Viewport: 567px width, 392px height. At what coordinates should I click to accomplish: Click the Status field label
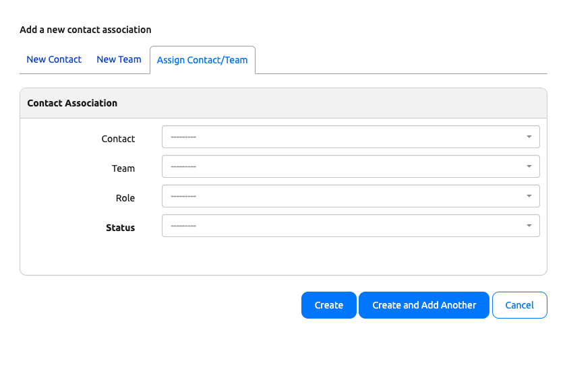point(120,227)
